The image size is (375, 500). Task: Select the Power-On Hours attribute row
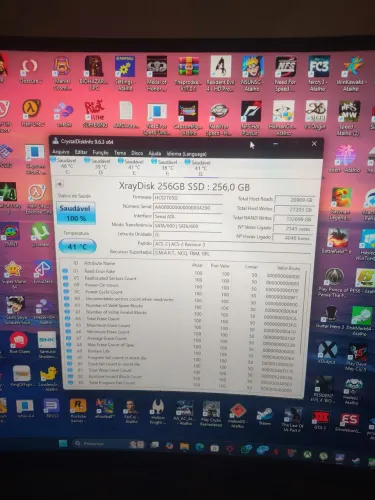pyautogui.click(x=182, y=286)
